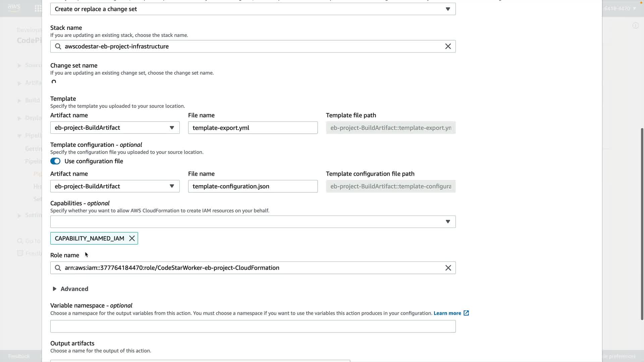Click the page vertical scrollbar

(642, 224)
